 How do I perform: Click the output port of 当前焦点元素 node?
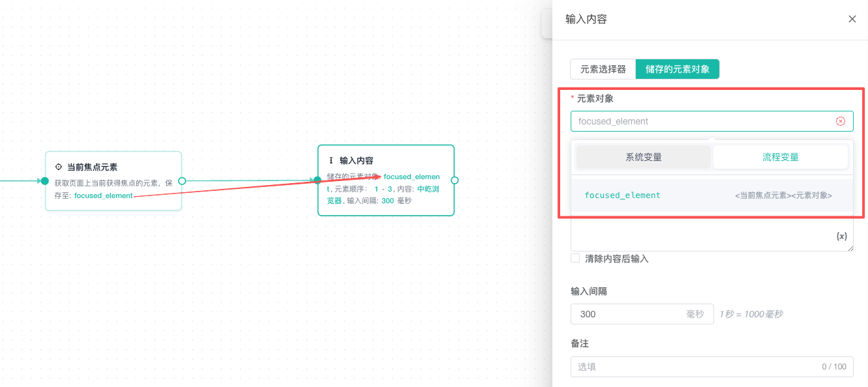coord(182,180)
